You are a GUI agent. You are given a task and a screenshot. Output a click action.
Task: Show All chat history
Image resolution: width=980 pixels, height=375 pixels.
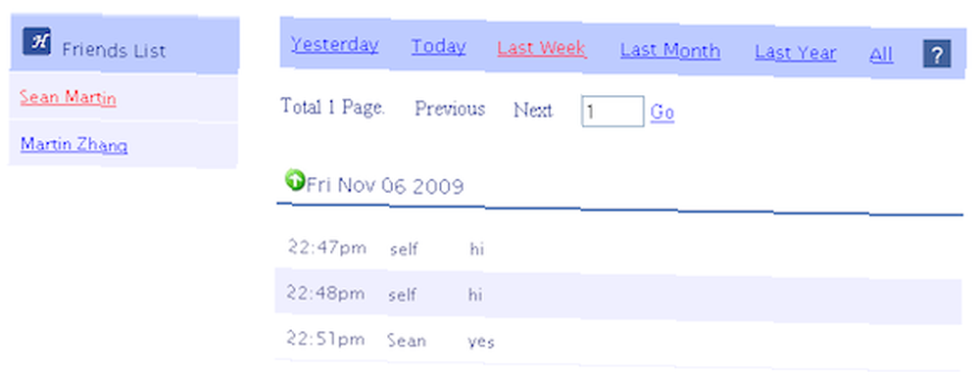pyautogui.click(x=881, y=55)
